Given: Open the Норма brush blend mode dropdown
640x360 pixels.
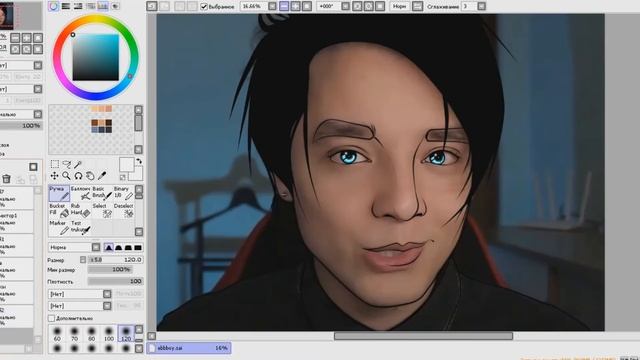Looking at the screenshot, I should (96, 247).
